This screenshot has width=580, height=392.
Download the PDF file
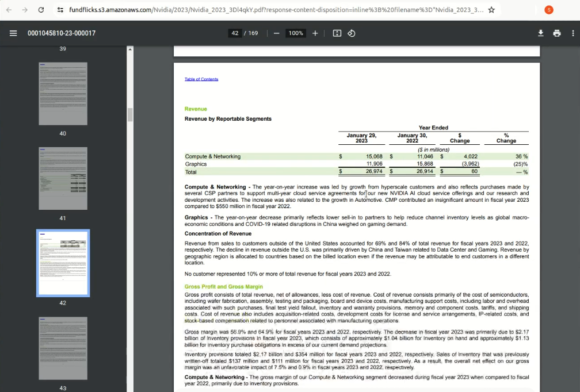click(541, 33)
